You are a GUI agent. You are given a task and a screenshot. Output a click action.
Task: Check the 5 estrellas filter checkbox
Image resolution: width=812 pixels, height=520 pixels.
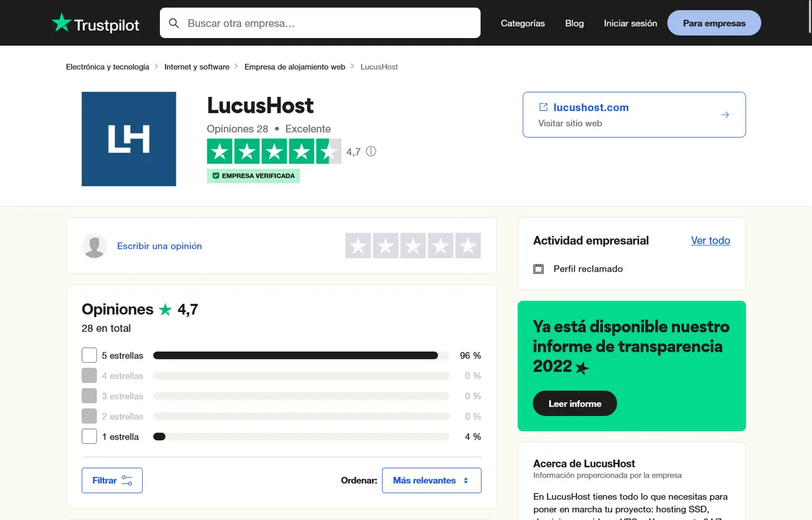89,356
